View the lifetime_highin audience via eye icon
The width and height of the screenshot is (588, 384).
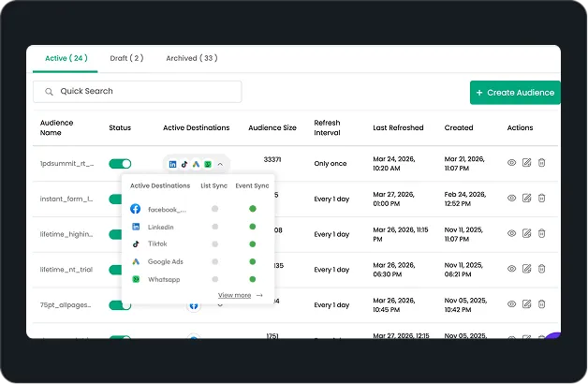pos(511,233)
